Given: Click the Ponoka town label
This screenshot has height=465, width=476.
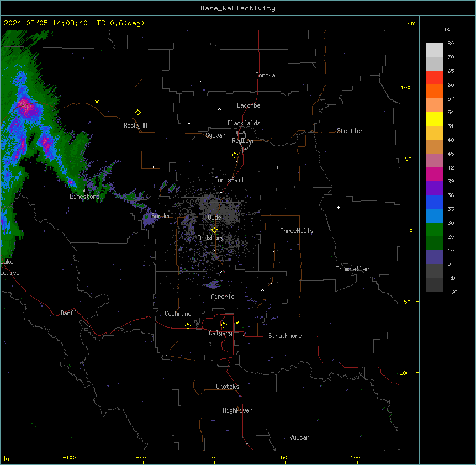Looking at the screenshot, I should (x=265, y=75).
